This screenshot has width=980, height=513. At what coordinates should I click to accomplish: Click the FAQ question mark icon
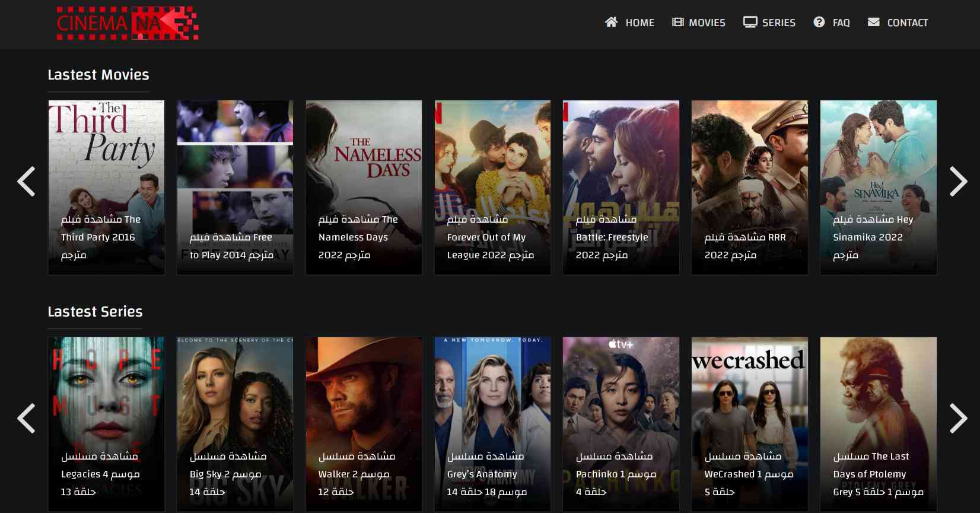[819, 22]
